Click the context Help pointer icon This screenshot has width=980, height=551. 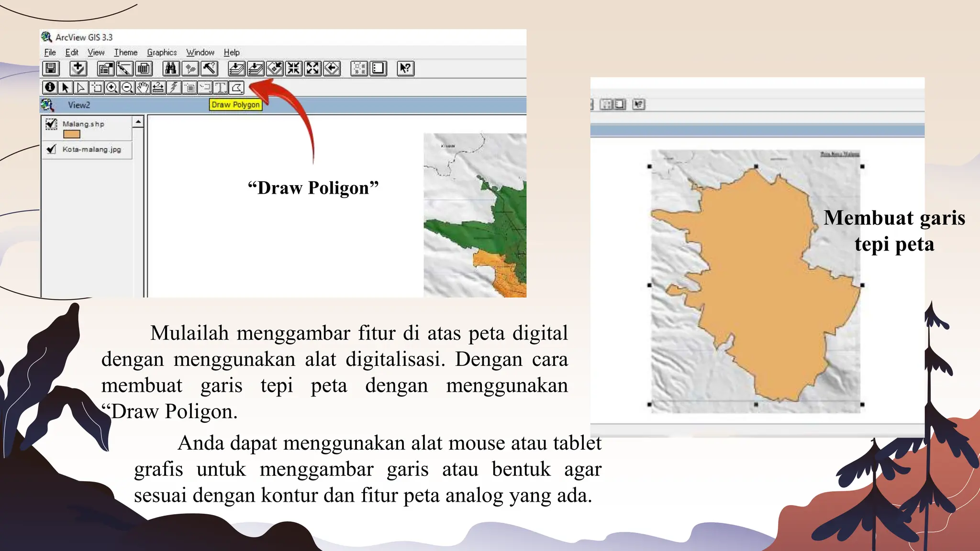(x=405, y=68)
